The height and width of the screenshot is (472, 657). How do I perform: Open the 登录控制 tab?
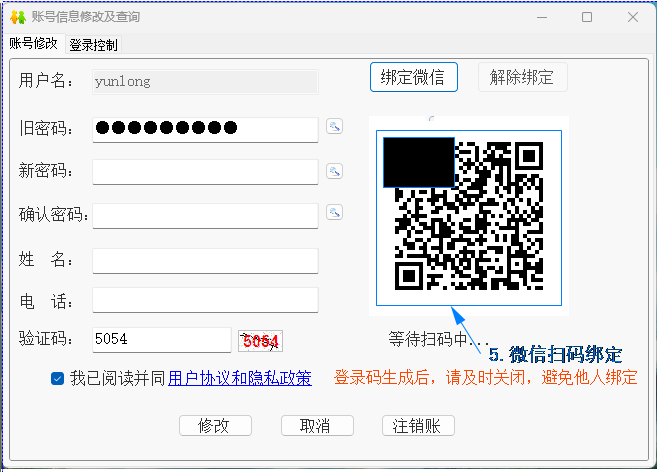click(93, 45)
